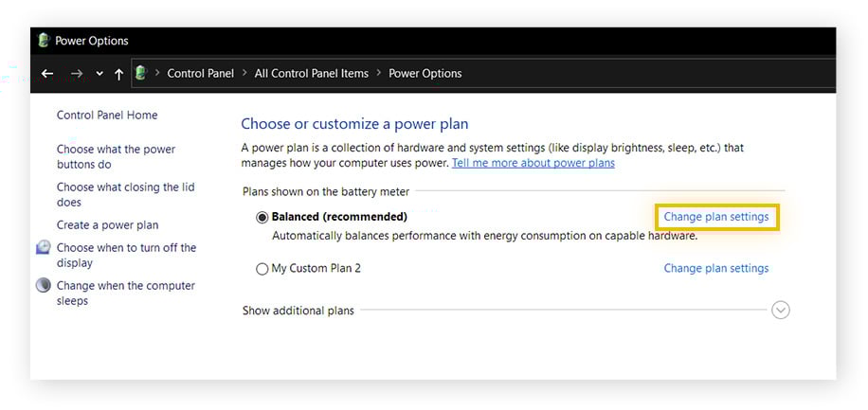This screenshot has width=868, height=410.
Task: Expand chevron after Control Panel breadcrumb
Action: point(244,73)
